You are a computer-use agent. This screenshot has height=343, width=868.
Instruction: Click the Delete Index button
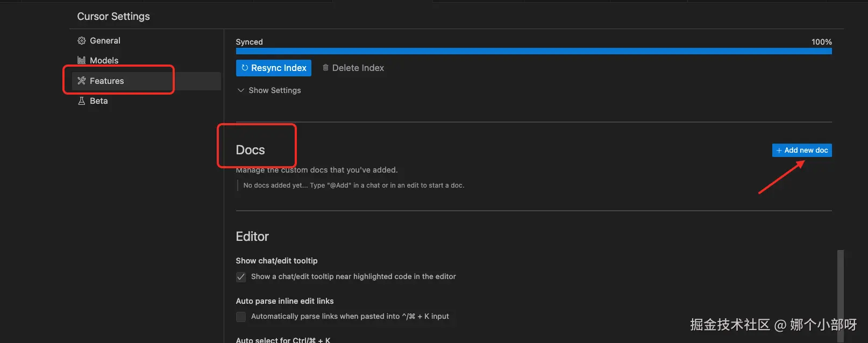[353, 68]
